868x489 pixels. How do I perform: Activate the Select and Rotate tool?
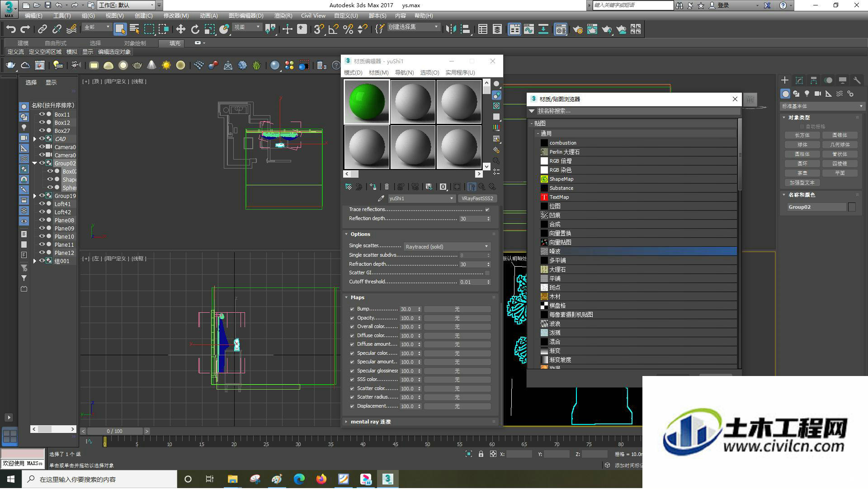pyautogui.click(x=195, y=29)
